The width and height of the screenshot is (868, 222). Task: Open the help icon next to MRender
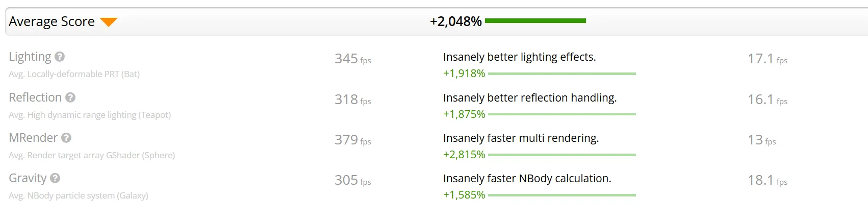[66, 138]
